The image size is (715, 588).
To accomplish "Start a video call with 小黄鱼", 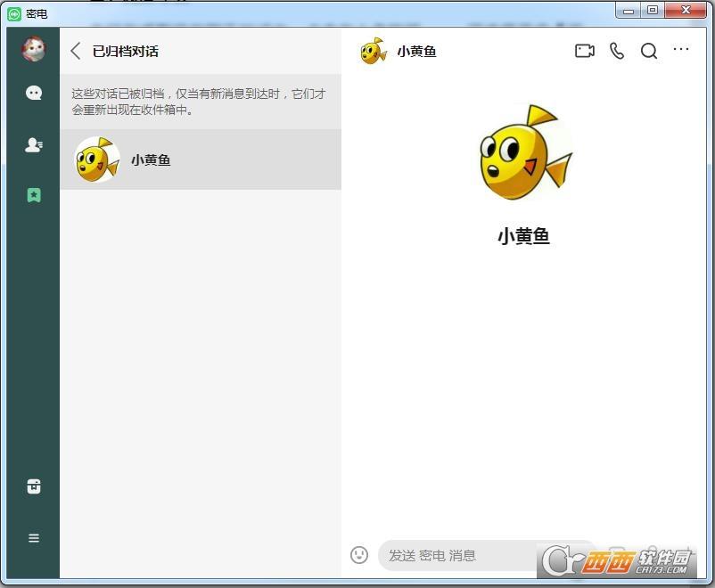I will coord(584,51).
